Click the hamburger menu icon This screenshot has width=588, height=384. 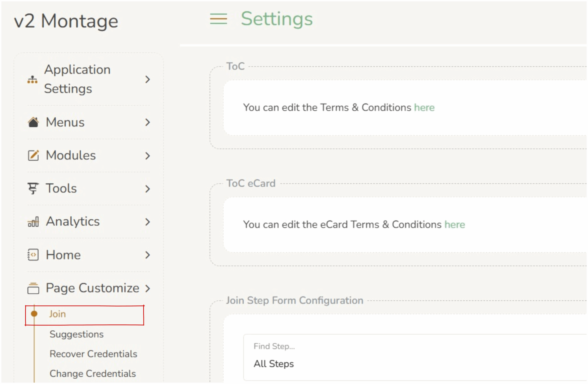pos(218,19)
